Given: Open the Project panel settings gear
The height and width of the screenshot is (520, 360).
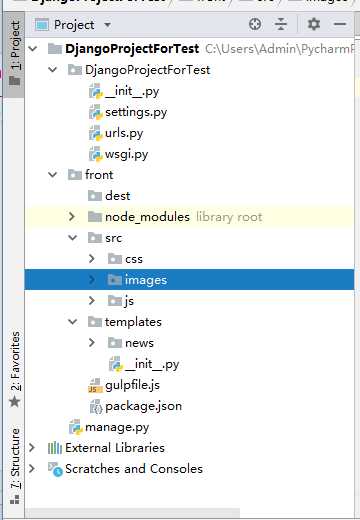Looking at the screenshot, I should [314, 24].
